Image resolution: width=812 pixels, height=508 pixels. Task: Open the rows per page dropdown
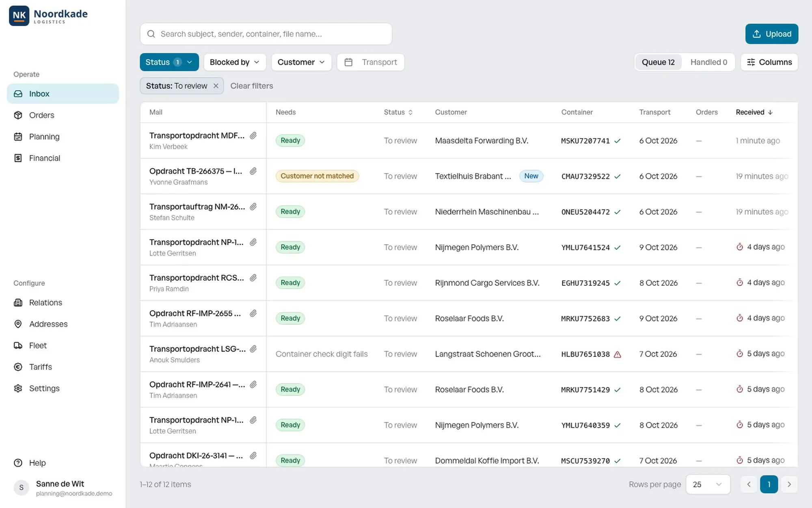(x=708, y=484)
